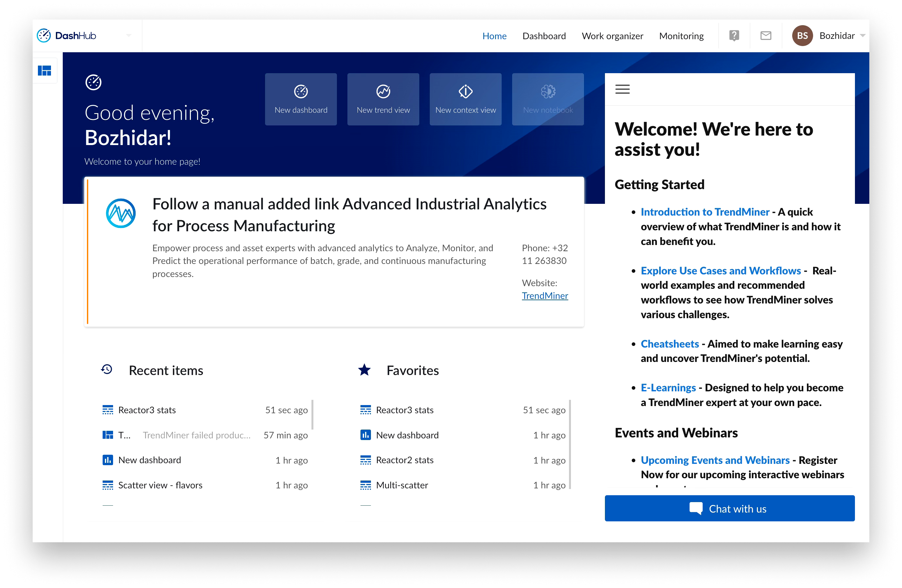Viewport: 902px width, 588px height.
Task: Open Reactor2 stats in Favorites
Action: point(404,460)
